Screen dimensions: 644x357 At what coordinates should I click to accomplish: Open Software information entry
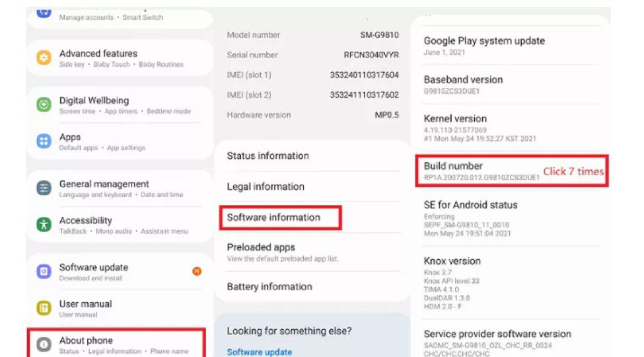[x=273, y=218]
